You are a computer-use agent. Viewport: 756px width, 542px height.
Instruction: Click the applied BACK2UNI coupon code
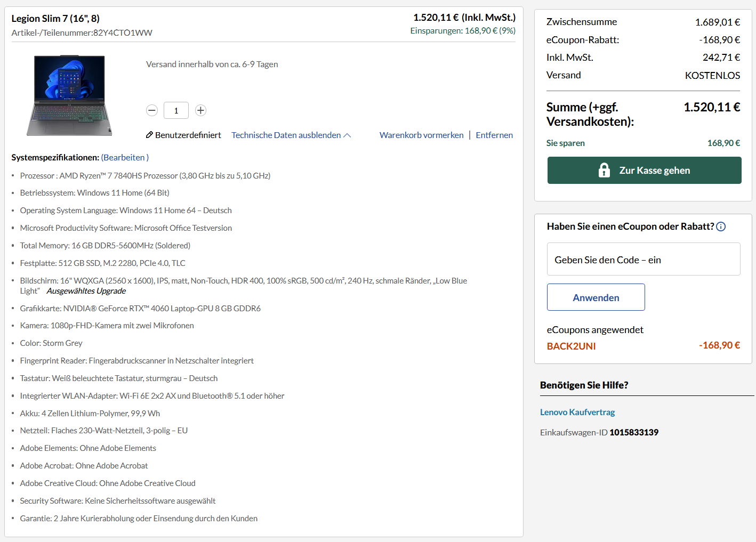pyautogui.click(x=572, y=346)
